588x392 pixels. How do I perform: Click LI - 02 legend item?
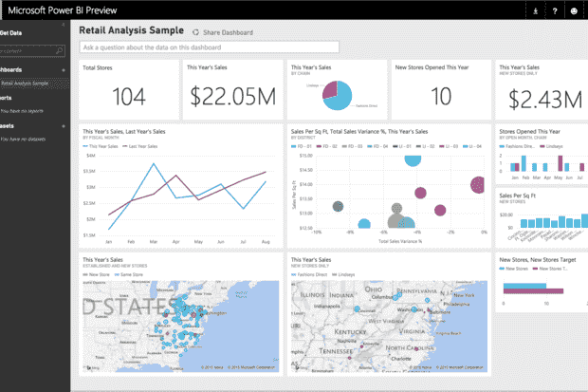pyautogui.click(x=426, y=146)
